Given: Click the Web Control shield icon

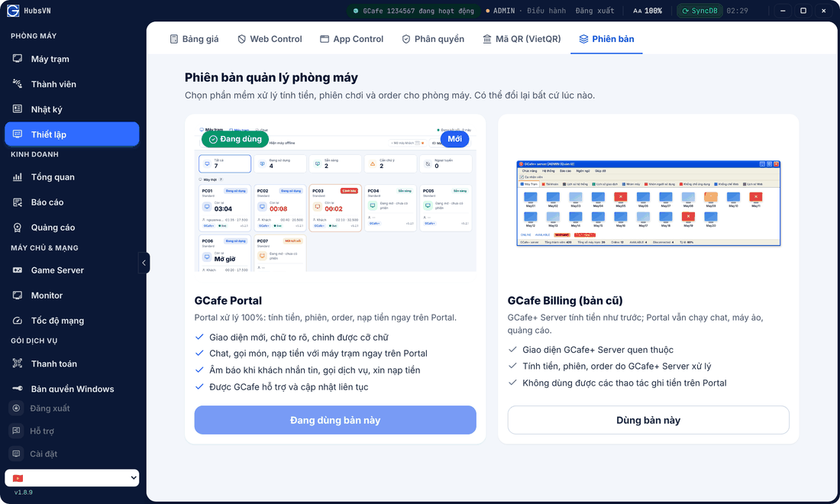Looking at the screenshot, I should point(241,38).
